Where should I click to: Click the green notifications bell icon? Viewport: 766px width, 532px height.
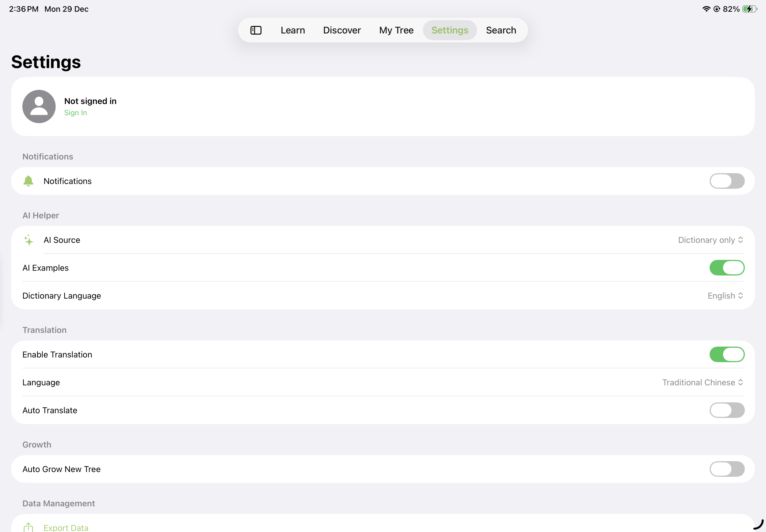tap(28, 181)
